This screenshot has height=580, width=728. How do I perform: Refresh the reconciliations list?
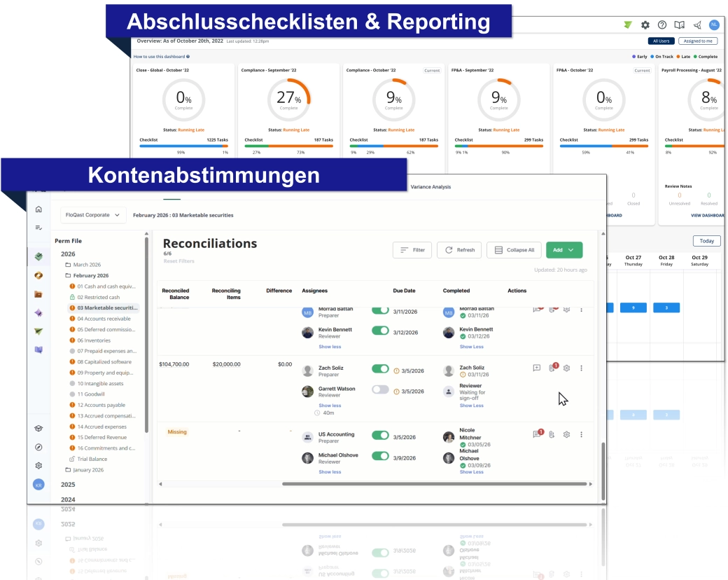(460, 250)
